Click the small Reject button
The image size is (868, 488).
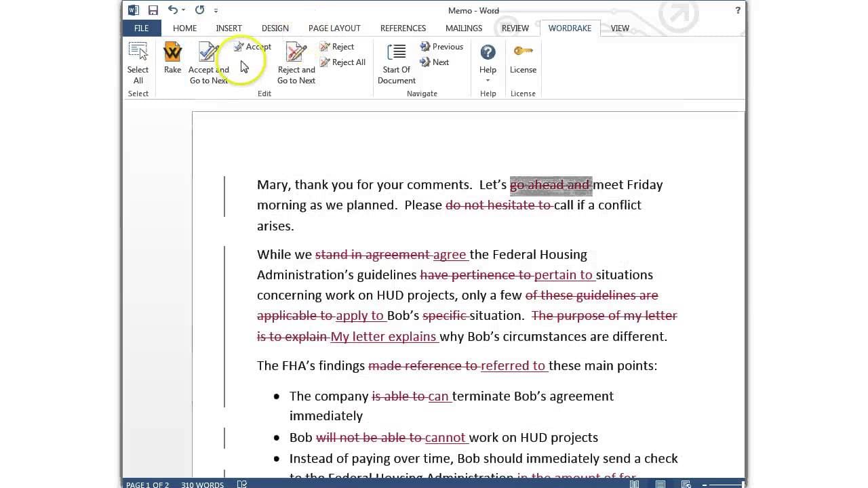point(337,47)
